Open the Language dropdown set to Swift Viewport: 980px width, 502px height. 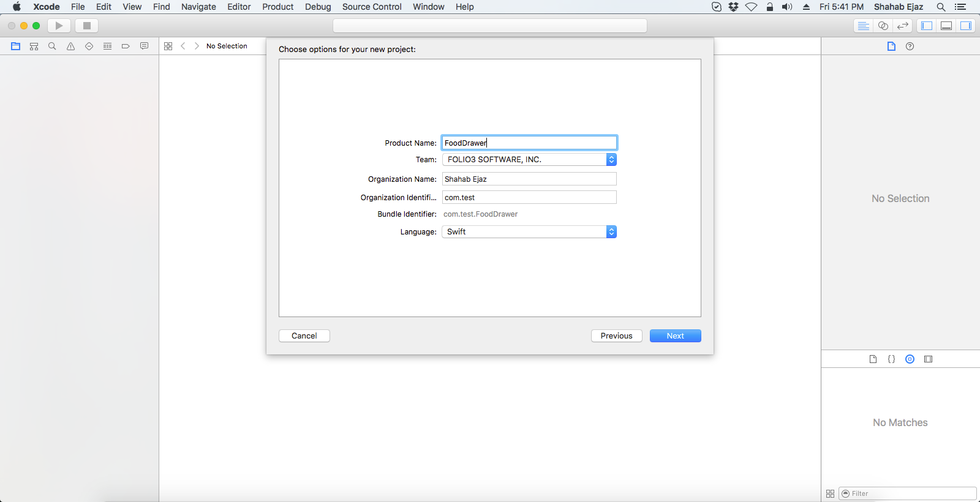pyautogui.click(x=529, y=232)
